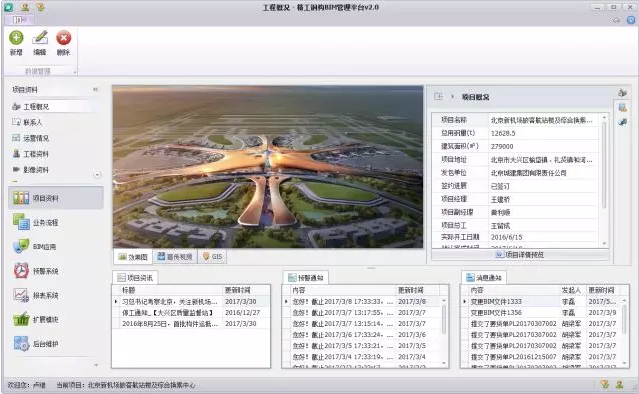
Task: Click the top icon in right side strip
Action: pyautogui.click(x=622, y=93)
